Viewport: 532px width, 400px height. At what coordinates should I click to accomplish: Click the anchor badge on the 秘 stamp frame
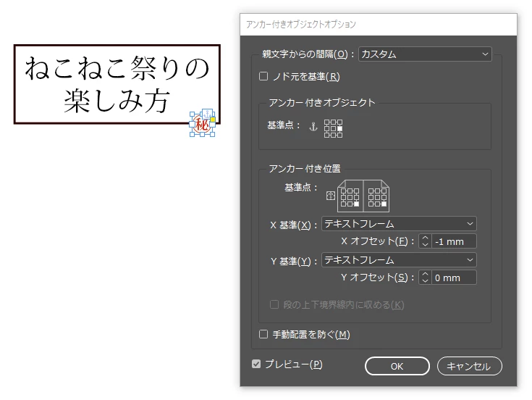click(207, 114)
